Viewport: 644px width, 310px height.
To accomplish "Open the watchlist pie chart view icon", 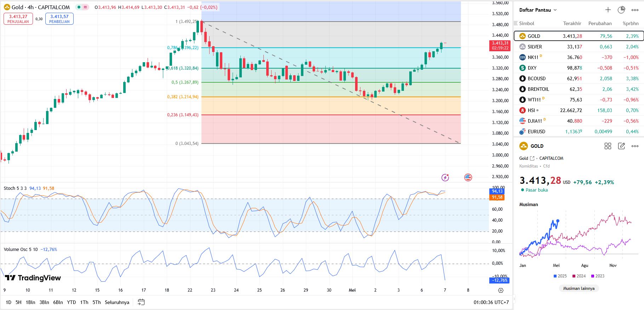I will 621,10.
